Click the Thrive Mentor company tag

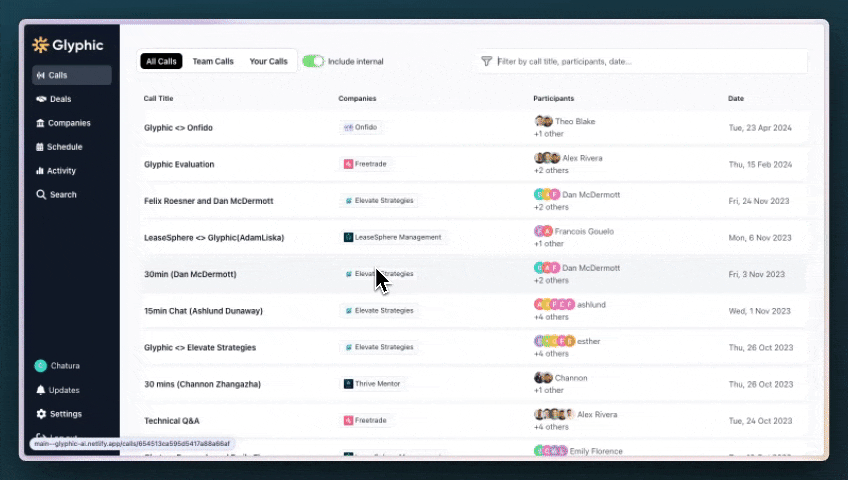[x=373, y=384]
